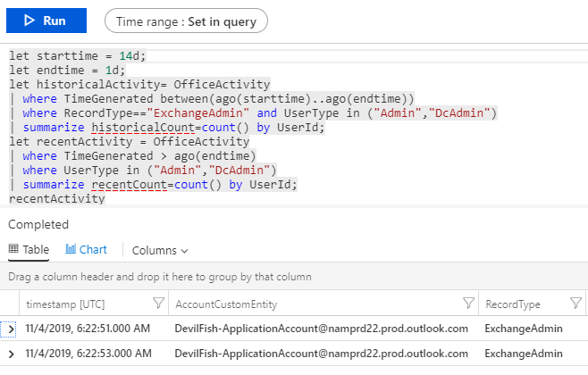Click the Chart icon
This screenshot has height=375, width=588.
point(71,250)
